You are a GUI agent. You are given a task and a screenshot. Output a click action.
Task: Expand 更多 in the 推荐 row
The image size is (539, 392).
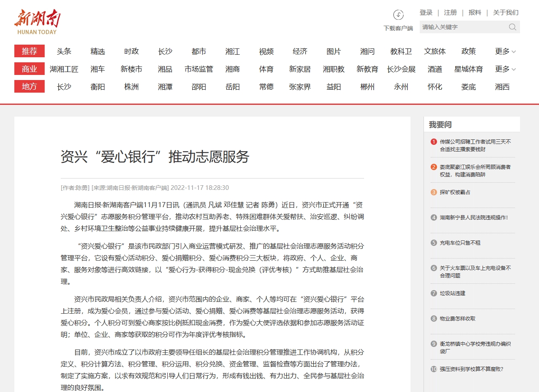(505, 51)
